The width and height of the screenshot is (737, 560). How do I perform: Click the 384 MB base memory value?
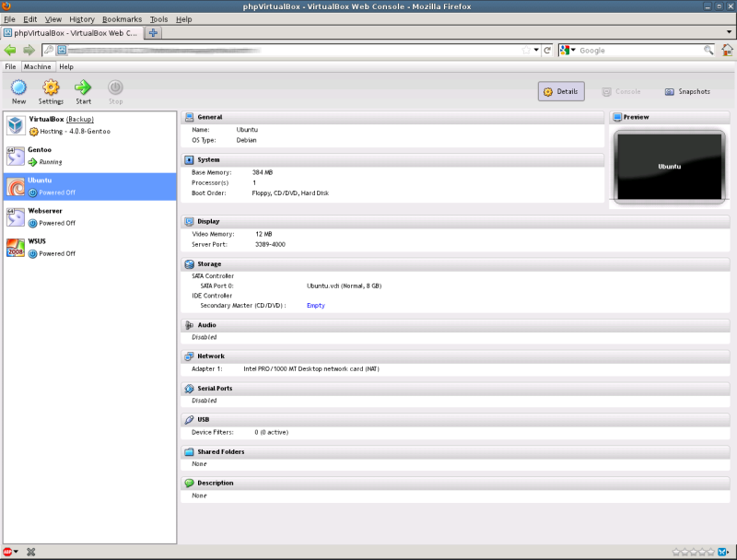pos(263,172)
